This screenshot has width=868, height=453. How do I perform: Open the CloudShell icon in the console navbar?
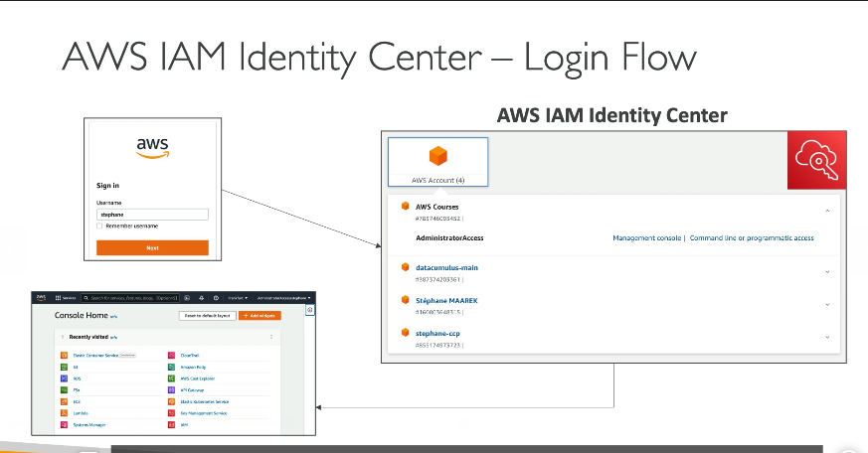coord(187,298)
